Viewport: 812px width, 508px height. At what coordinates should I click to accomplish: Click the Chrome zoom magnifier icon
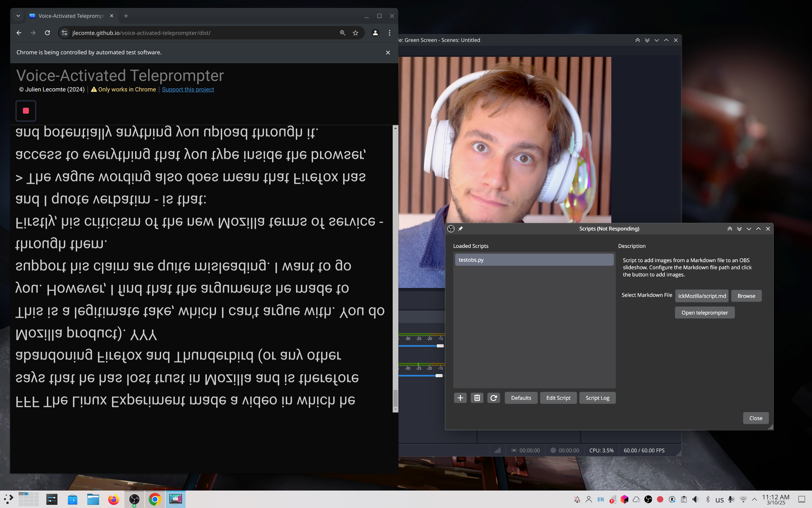point(343,33)
